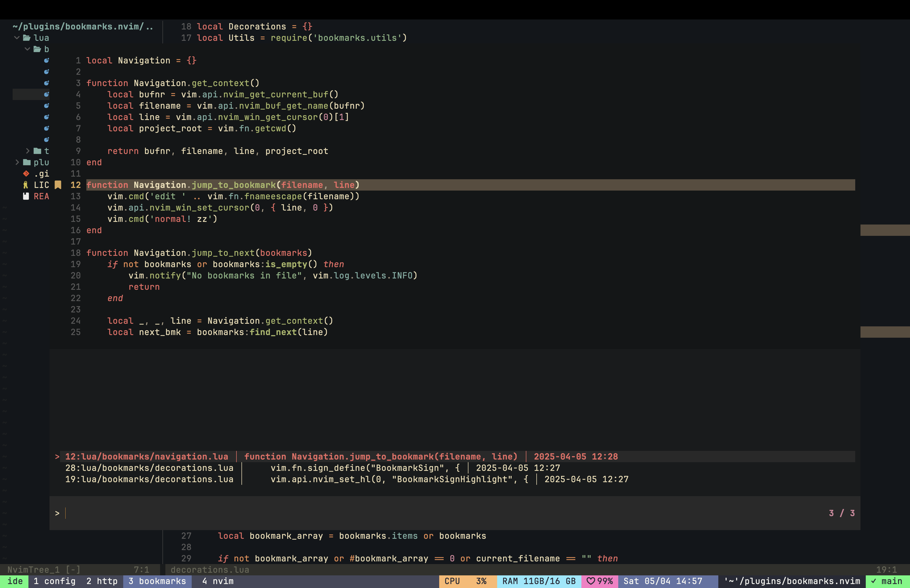Click the upper scrollbar bookmark marker

885,230
